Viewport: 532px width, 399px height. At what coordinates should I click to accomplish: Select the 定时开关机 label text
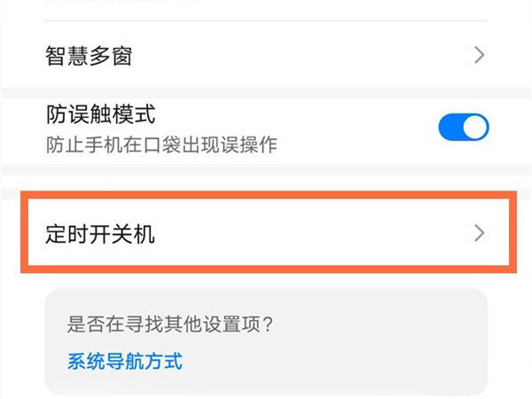tap(100, 234)
